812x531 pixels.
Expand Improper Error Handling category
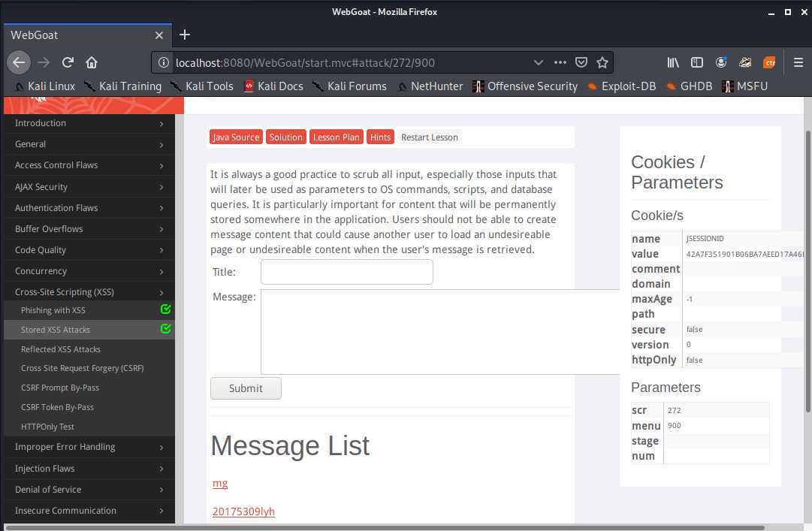point(89,447)
